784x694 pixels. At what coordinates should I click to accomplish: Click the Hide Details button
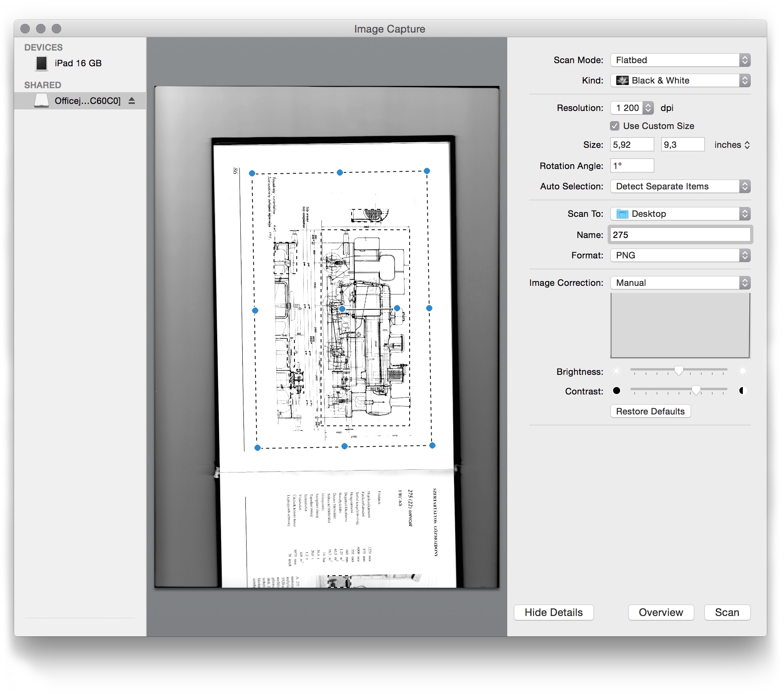(554, 612)
